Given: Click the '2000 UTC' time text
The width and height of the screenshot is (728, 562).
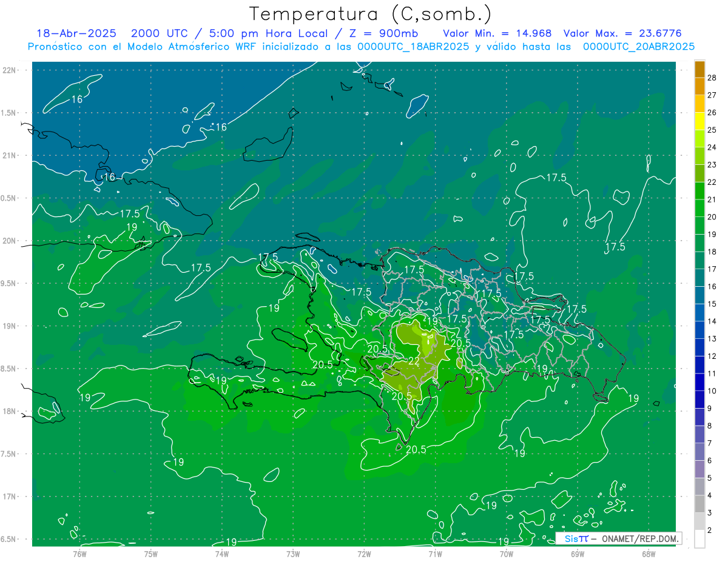Looking at the screenshot, I should (160, 33).
